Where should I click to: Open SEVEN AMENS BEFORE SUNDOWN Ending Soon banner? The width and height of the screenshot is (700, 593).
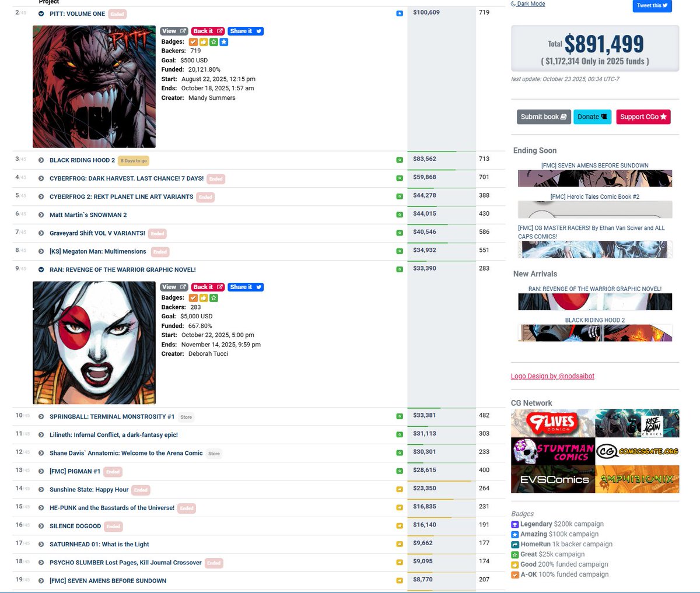pos(595,178)
